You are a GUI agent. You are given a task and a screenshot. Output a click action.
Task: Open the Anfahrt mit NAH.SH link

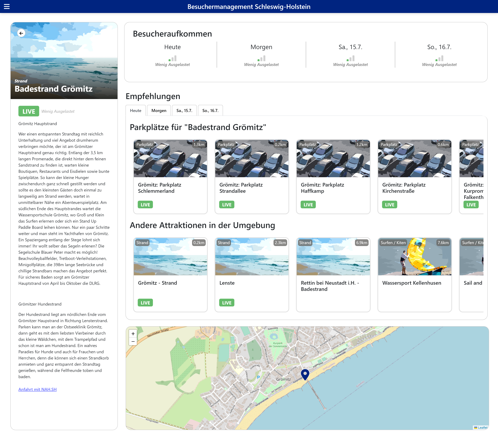click(37, 389)
